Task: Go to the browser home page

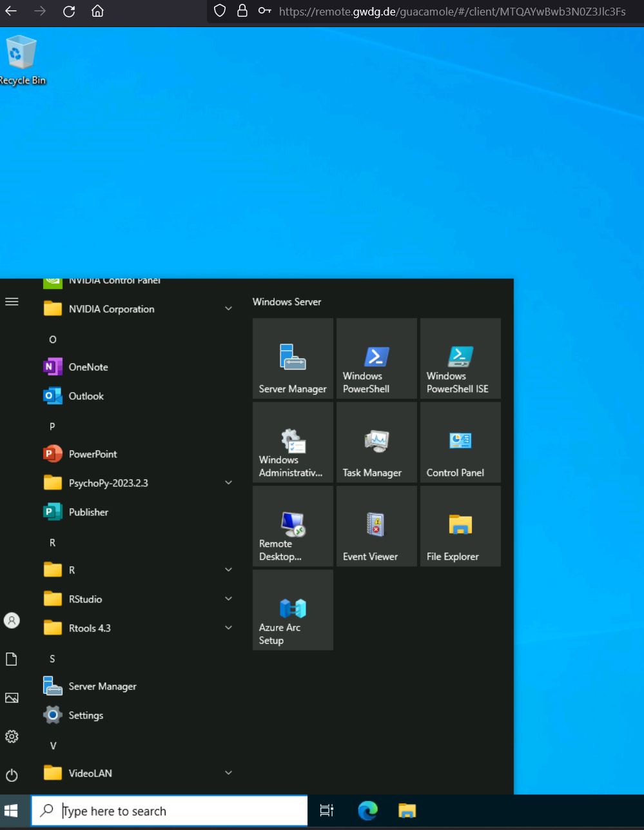Action: tap(97, 11)
